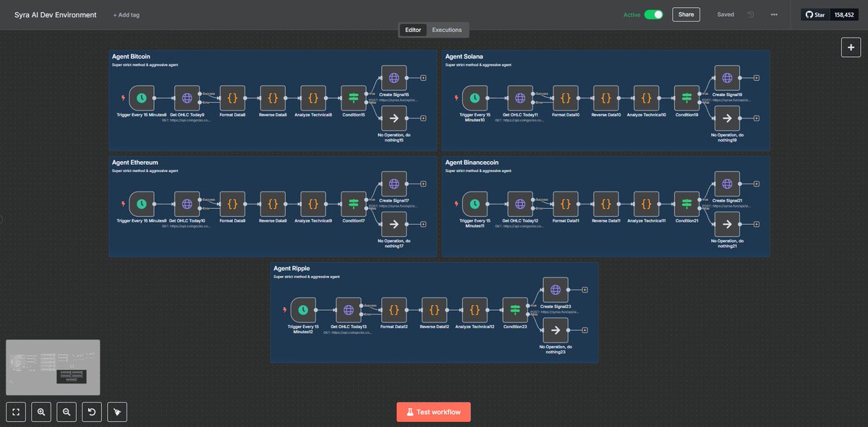Select the Format Data12 node
868x427 pixels.
click(x=393, y=310)
